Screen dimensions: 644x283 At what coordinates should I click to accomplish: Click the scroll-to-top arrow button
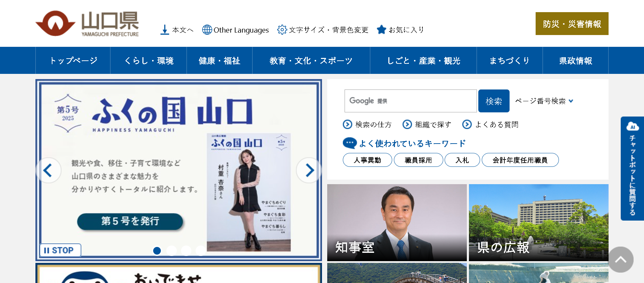point(621,259)
